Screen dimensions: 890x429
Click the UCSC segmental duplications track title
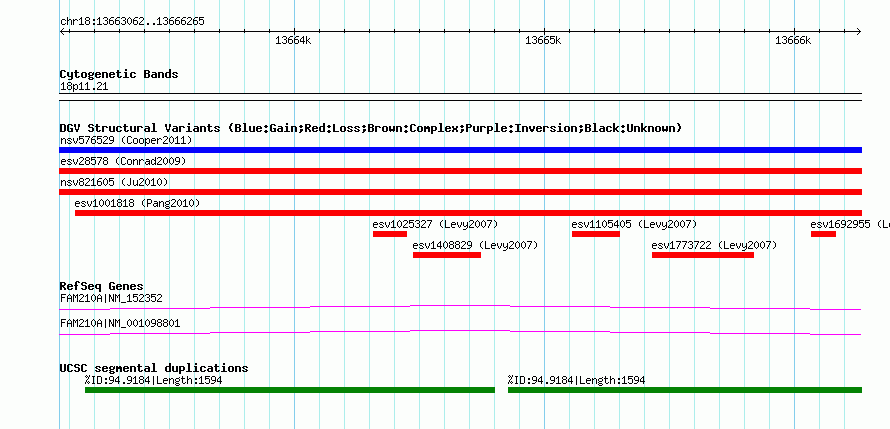point(154,368)
